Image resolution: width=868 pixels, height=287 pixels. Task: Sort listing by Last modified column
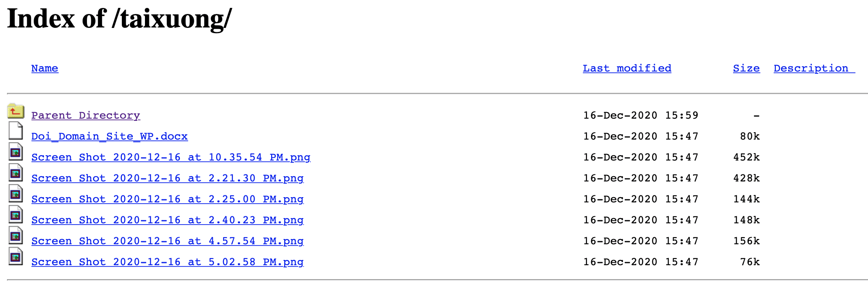click(x=627, y=68)
